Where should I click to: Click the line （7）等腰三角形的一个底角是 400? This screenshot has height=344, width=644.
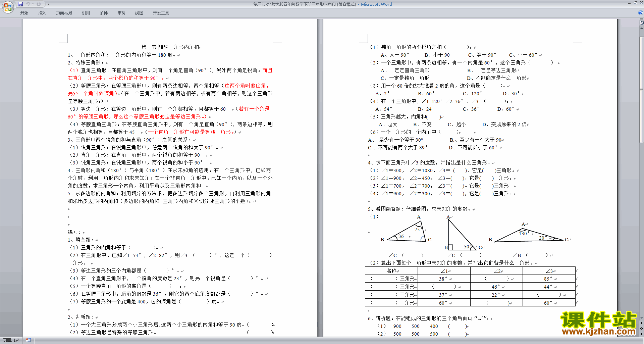[x=145, y=301]
